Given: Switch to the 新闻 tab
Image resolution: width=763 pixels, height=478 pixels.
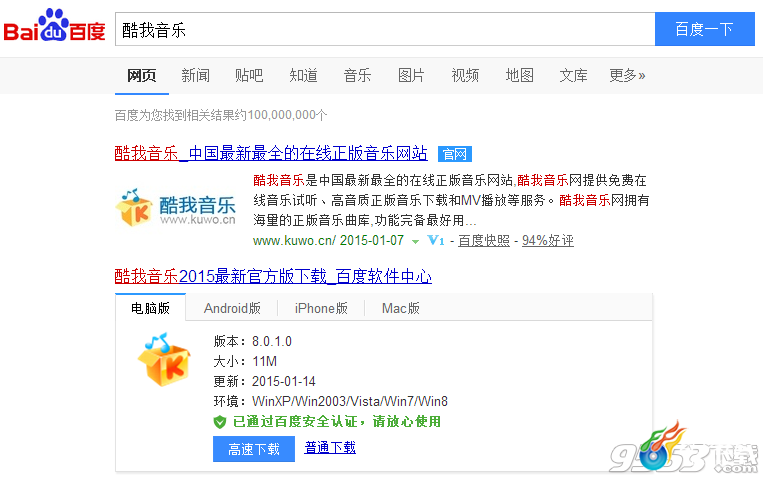Looking at the screenshot, I should [196, 75].
